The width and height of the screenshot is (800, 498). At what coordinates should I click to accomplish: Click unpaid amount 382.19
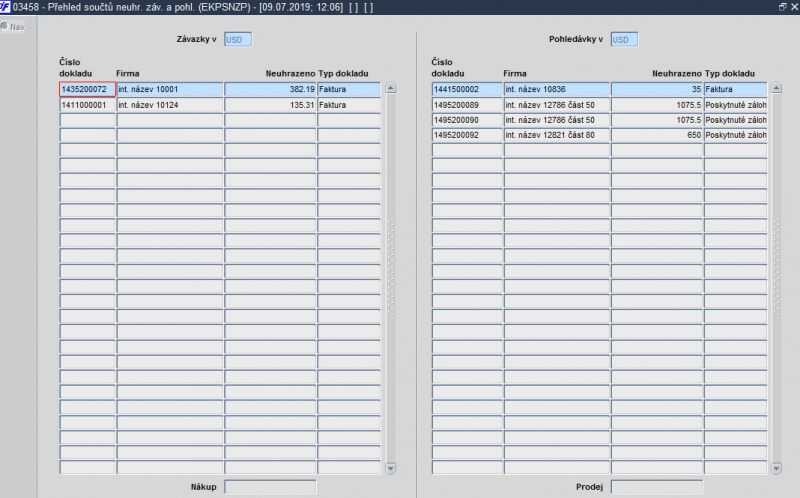[270, 89]
